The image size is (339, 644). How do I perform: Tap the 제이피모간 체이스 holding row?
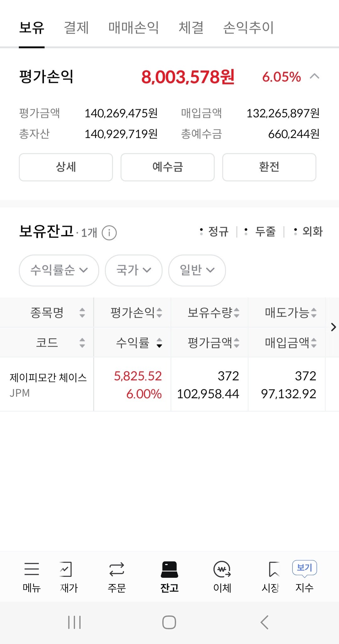48,384
